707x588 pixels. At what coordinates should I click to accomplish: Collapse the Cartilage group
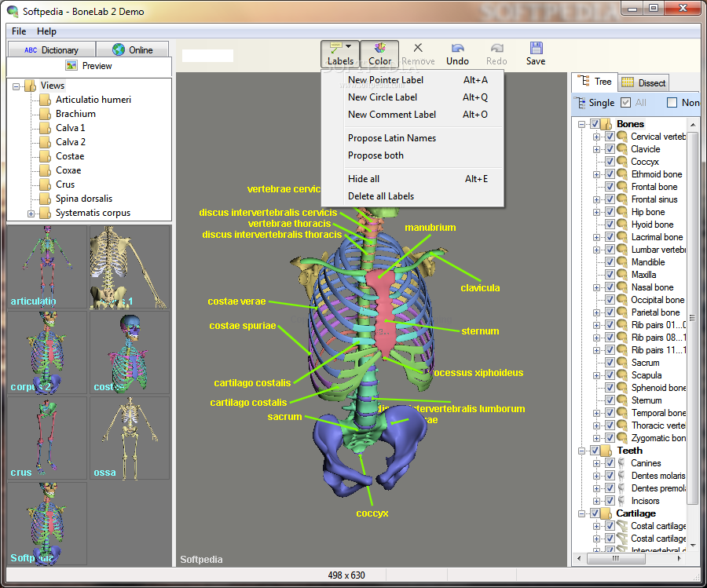click(x=581, y=513)
